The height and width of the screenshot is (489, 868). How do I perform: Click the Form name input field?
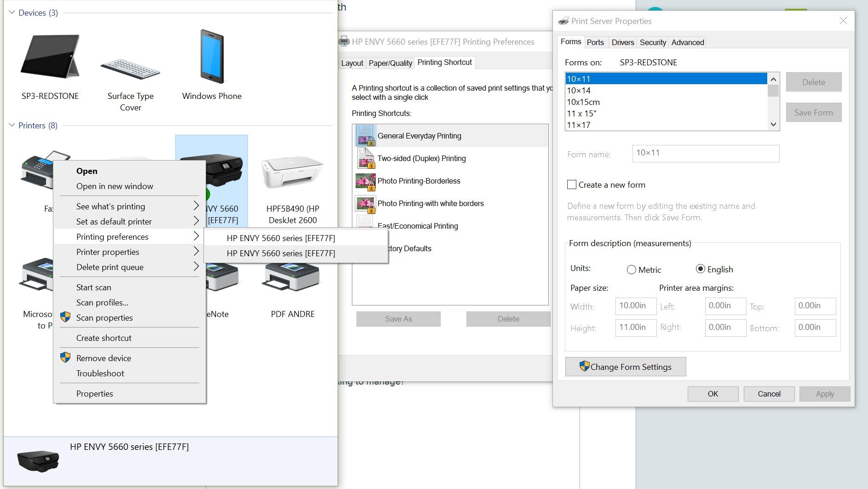click(x=706, y=153)
